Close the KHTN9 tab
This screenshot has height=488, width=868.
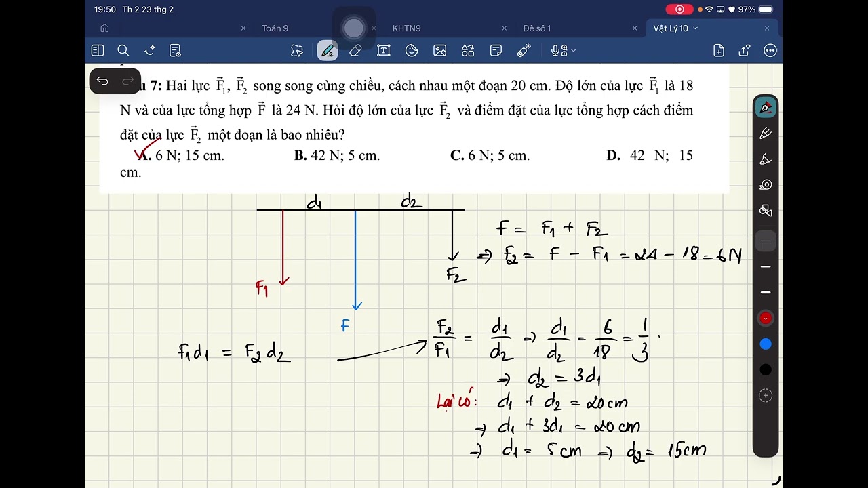[x=504, y=28]
